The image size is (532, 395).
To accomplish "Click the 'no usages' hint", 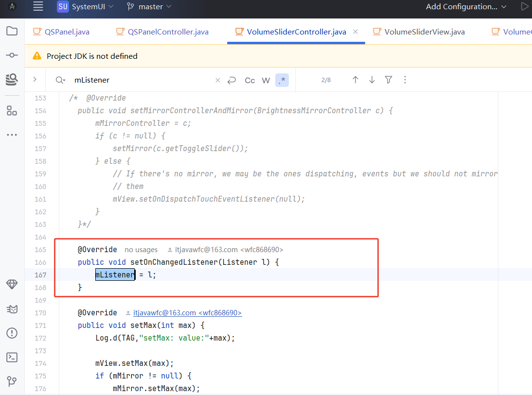I will tap(141, 250).
